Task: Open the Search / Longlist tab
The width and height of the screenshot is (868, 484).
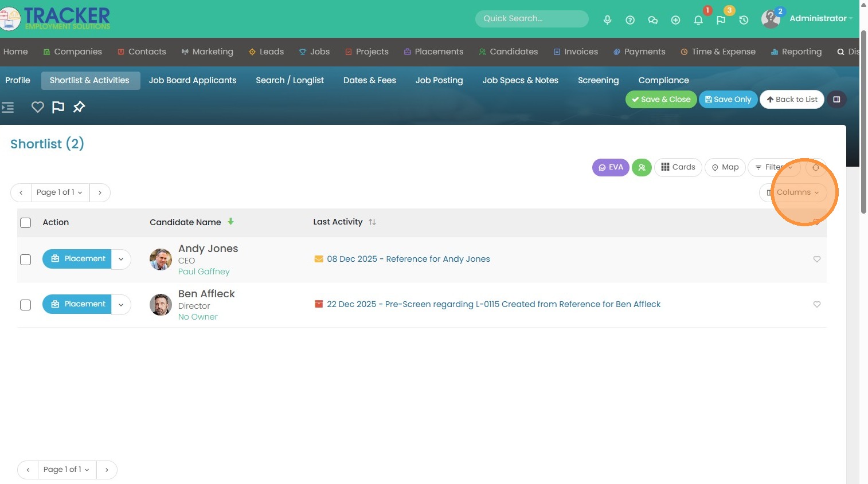Action: pos(290,80)
